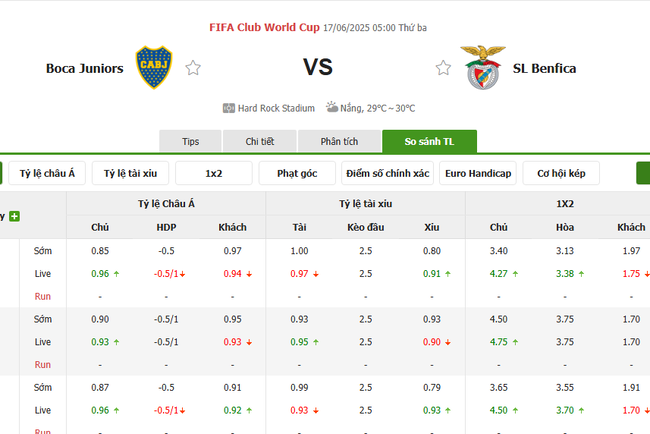Choose the 1x2 odds filter
The image size is (650, 434).
[x=213, y=173]
